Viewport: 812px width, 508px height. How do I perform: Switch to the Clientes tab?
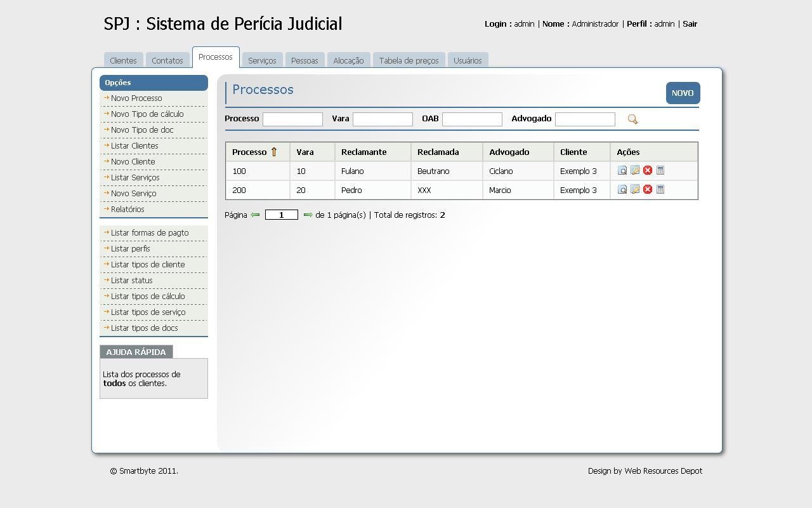[122, 60]
